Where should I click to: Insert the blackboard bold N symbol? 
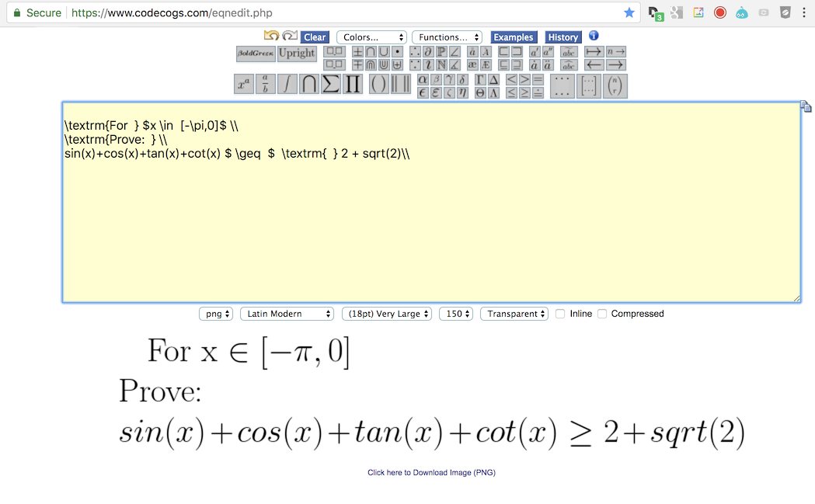click(x=441, y=64)
